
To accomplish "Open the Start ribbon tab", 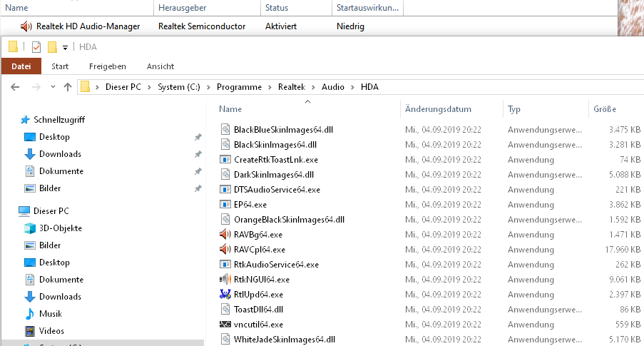I will tap(60, 66).
